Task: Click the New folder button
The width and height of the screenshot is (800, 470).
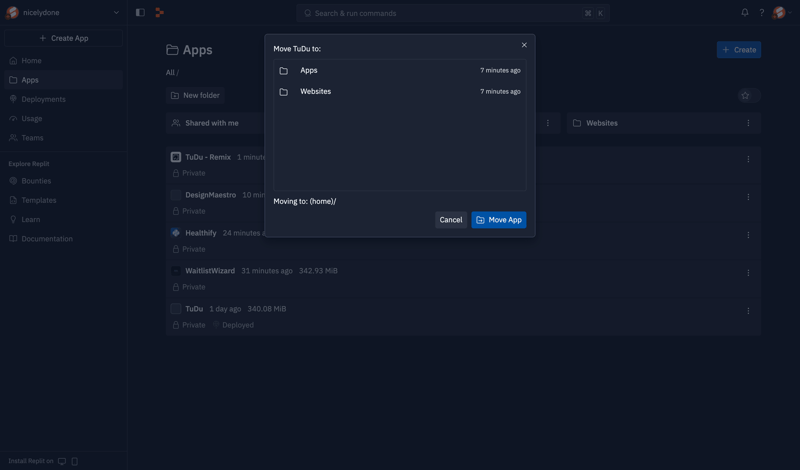Action: 195,95
